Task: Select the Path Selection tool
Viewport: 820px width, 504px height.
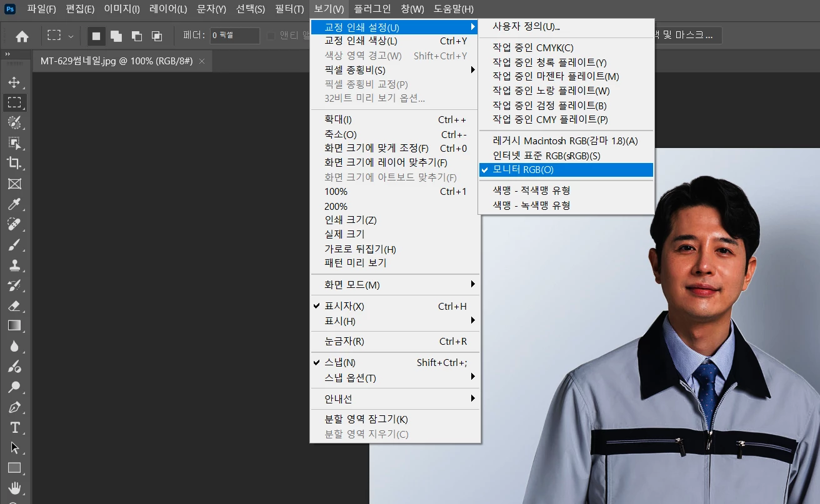Action: coord(14,448)
